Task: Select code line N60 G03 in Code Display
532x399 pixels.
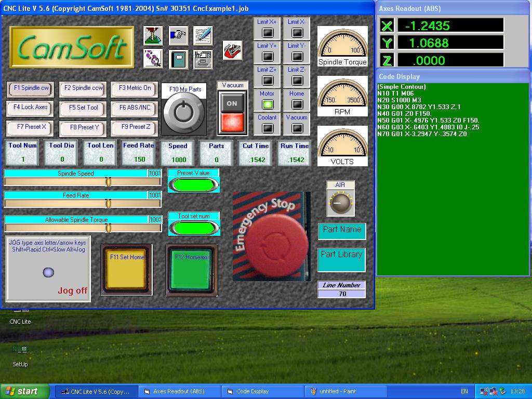Action: point(428,127)
